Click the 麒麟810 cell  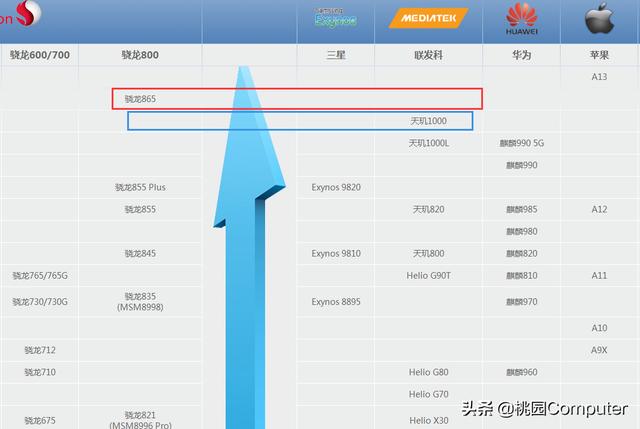click(522, 276)
